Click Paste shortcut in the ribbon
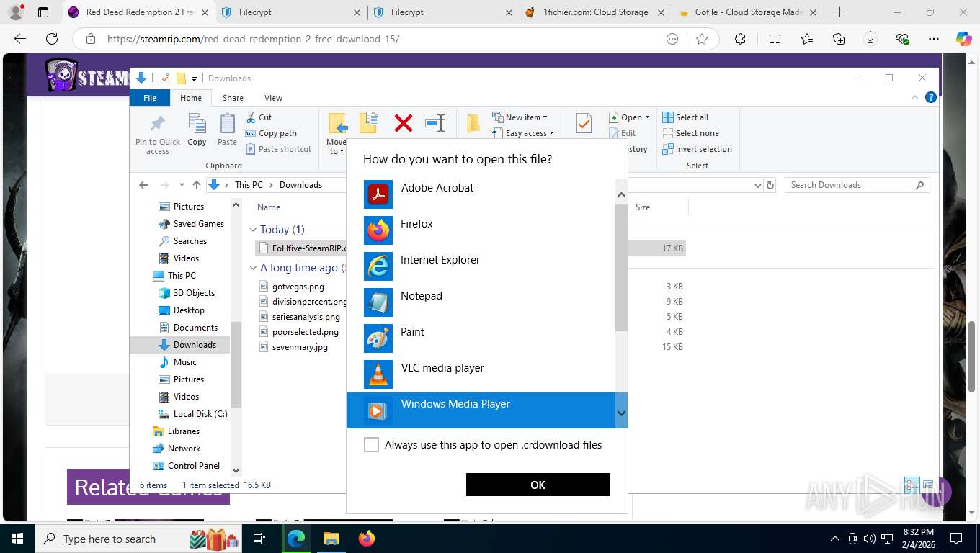Screen dimensions: 980x553 coord(278,149)
